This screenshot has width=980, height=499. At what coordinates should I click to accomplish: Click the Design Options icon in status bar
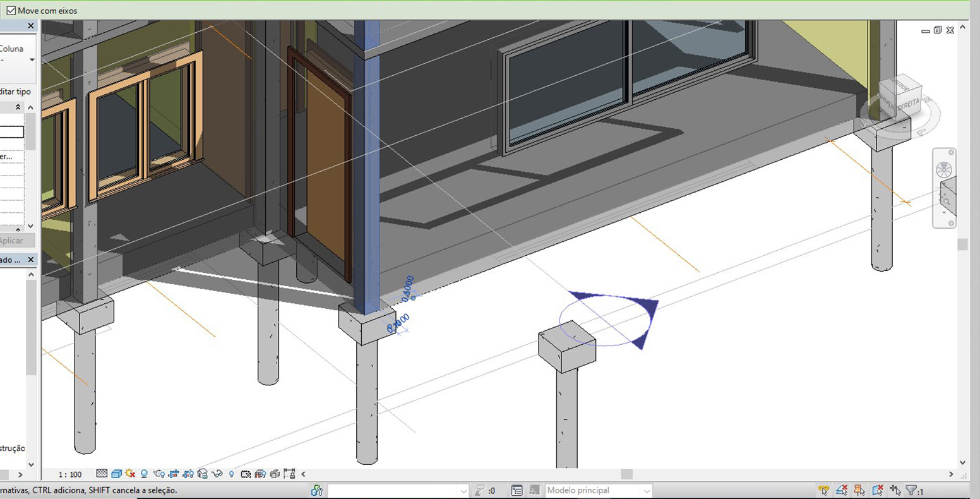(x=517, y=490)
